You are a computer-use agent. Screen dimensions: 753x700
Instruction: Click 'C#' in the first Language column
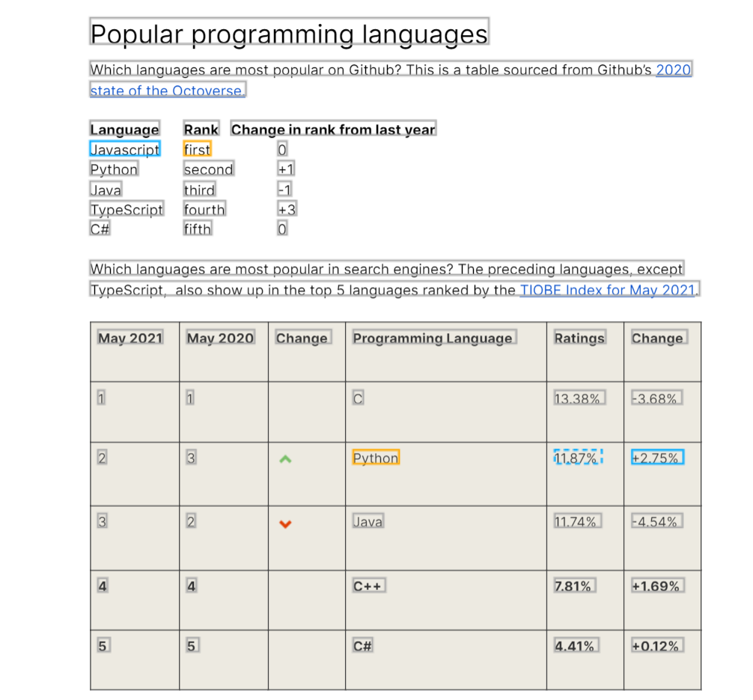(100, 228)
